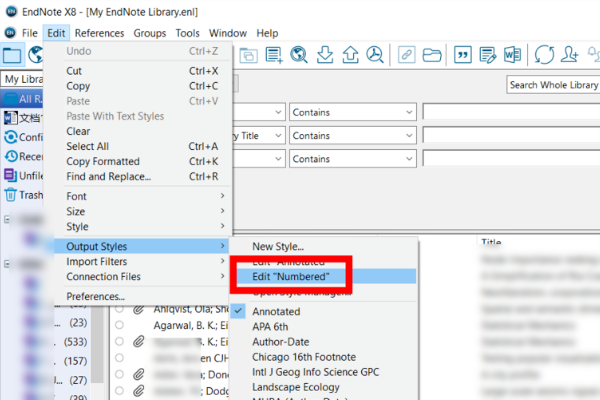Open the File menu
The width and height of the screenshot is (600, 400).
pos(29,33)
